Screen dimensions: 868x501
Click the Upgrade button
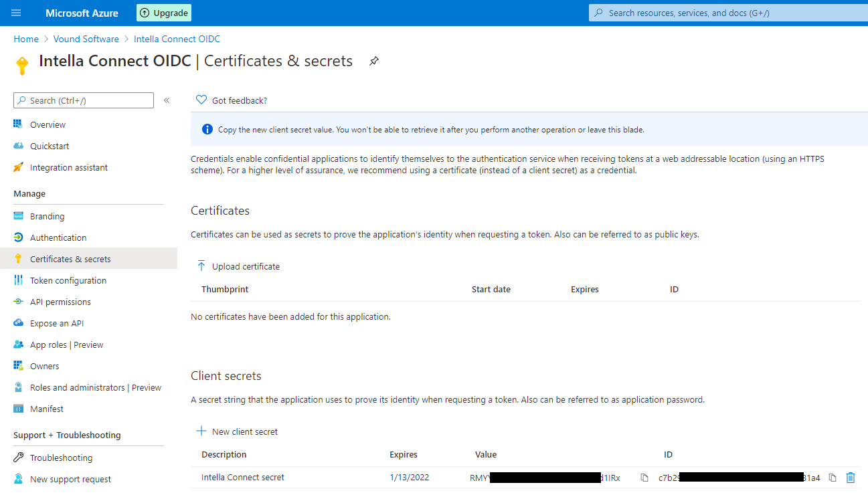point(163,12)
